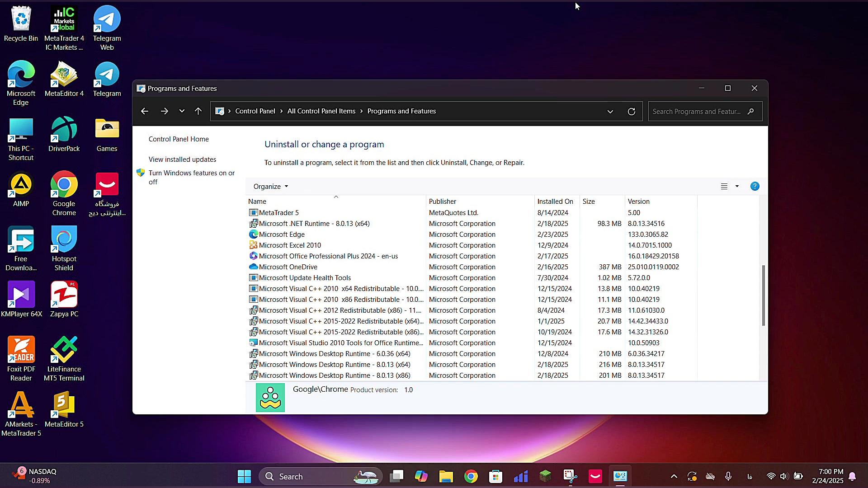Select Free Download Manager desktop icon

pyautogui.click(x=21, y=249)
